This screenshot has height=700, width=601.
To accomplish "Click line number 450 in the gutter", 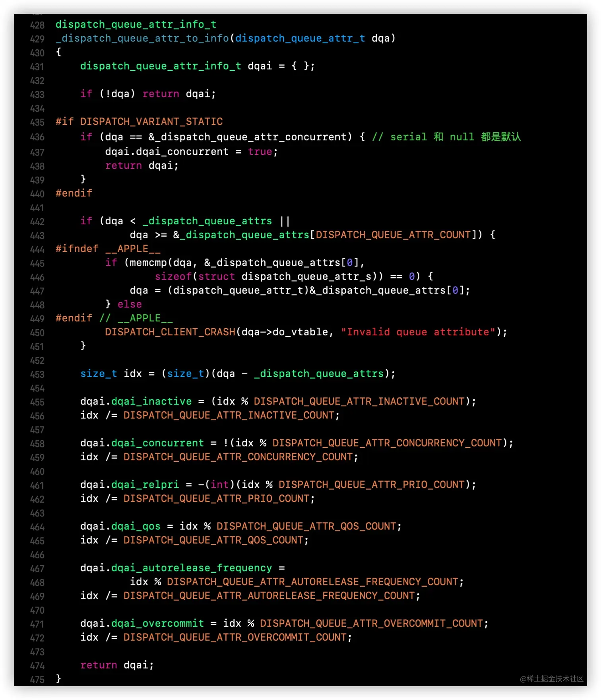I will click(37, 333).
